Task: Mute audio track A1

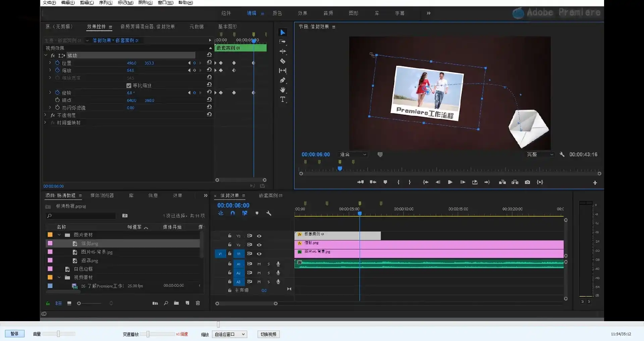Action: [x=259, y=264]
